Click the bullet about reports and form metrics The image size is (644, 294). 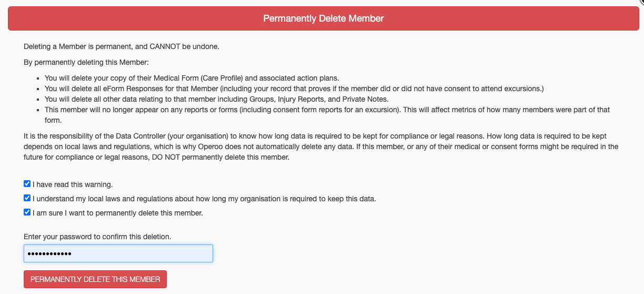326,110
